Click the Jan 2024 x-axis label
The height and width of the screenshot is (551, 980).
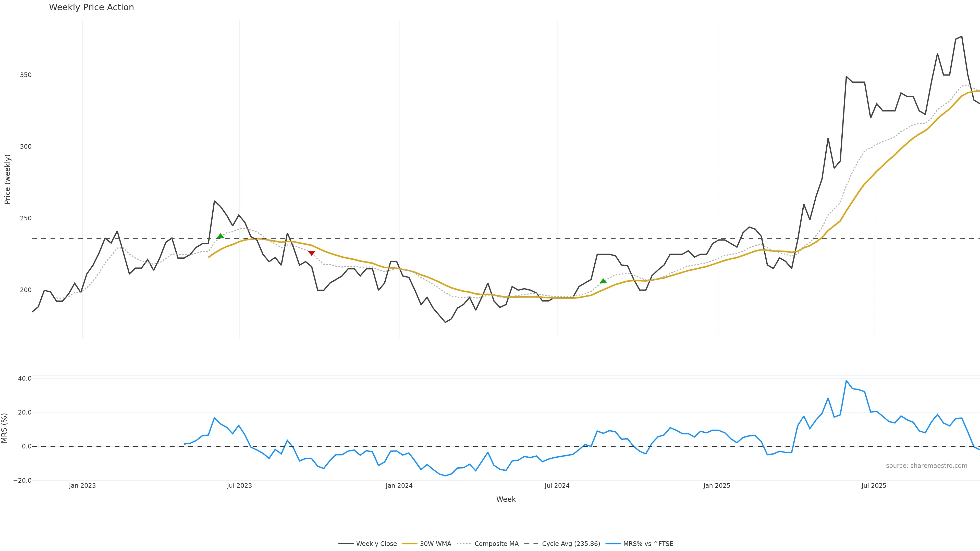coord(399,486)
